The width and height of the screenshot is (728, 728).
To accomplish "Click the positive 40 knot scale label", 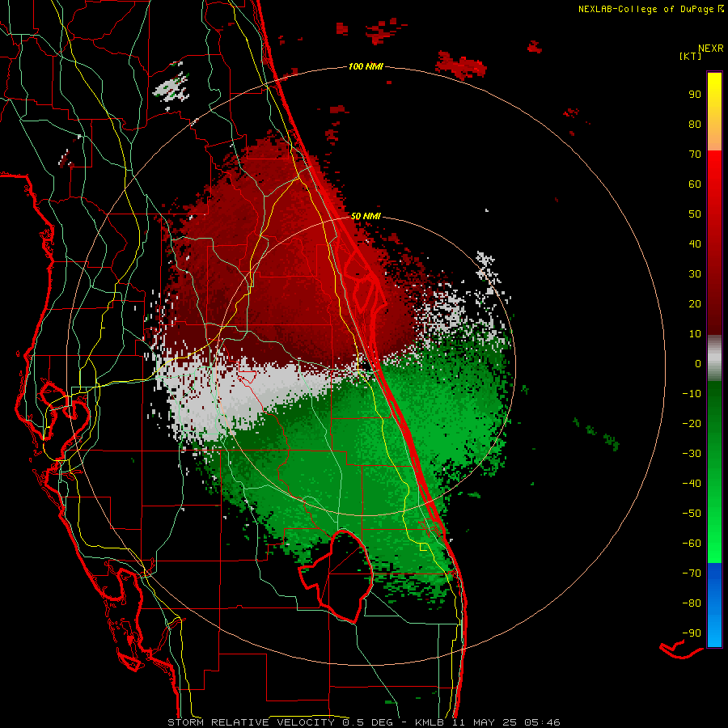I will pyautogui.click(x=695, y=243).
